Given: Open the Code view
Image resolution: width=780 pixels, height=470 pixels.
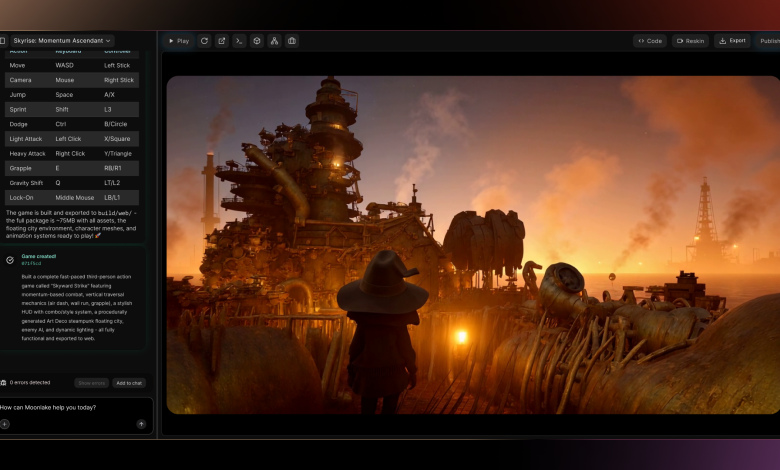Looking at the screenshot, I should [650, 41].
